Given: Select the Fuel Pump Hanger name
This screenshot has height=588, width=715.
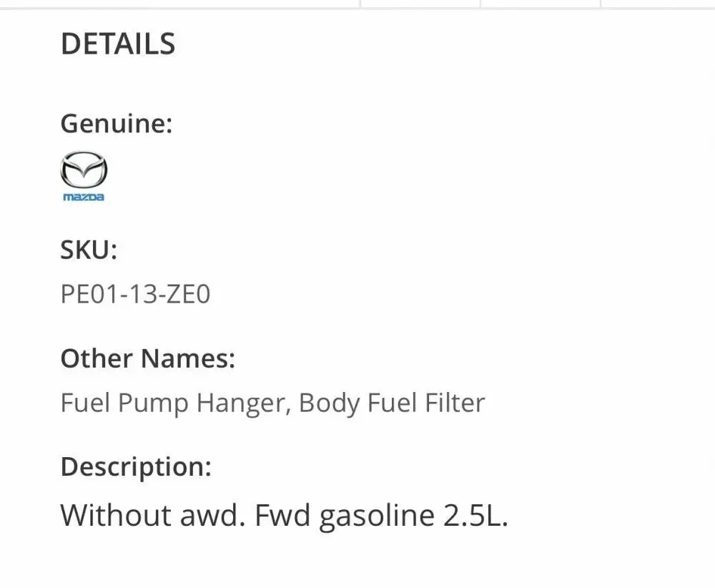Looking at the screenshot, I should [x=176, y=403].
